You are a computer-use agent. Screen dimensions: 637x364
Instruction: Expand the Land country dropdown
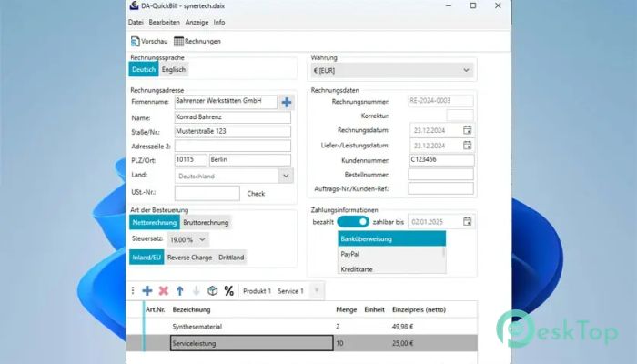tap(286, 176)
